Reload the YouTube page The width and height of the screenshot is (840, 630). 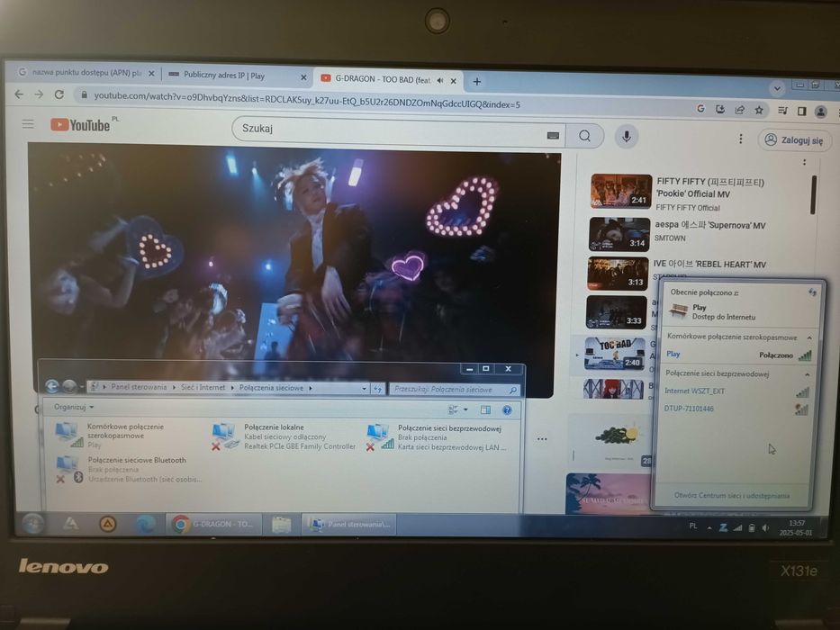pyautogui.click(x=59, y=94)
